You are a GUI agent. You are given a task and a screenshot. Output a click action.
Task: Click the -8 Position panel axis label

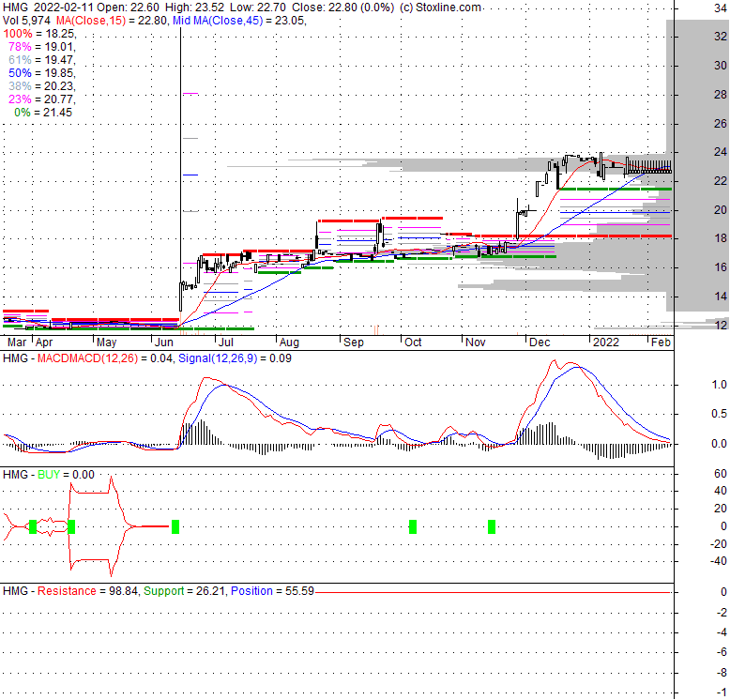pos(722,673)
